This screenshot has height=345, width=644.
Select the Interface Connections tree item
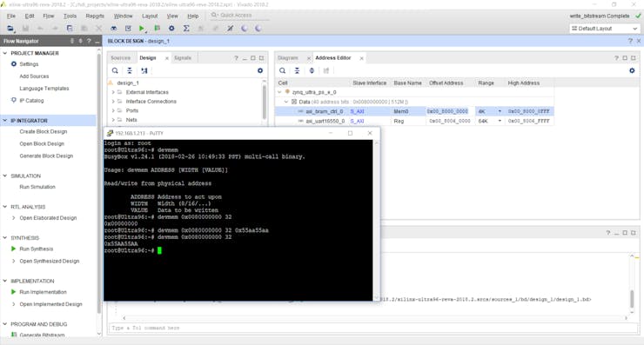click(151, 102)
